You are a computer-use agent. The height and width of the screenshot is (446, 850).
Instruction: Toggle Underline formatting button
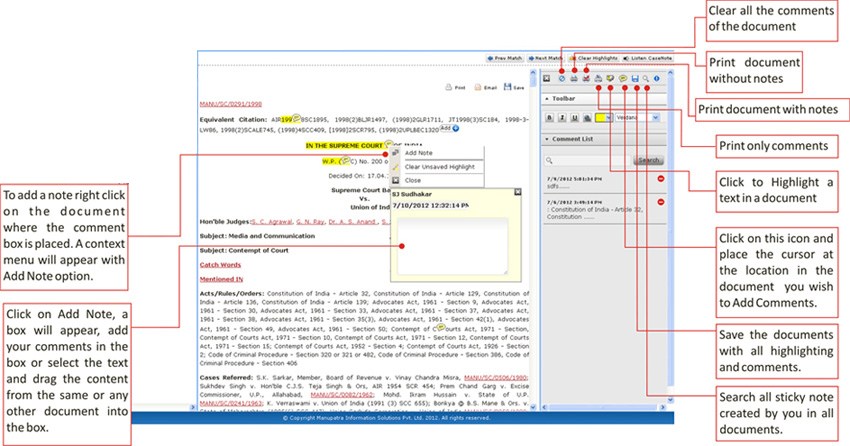(x=575, y=118)
